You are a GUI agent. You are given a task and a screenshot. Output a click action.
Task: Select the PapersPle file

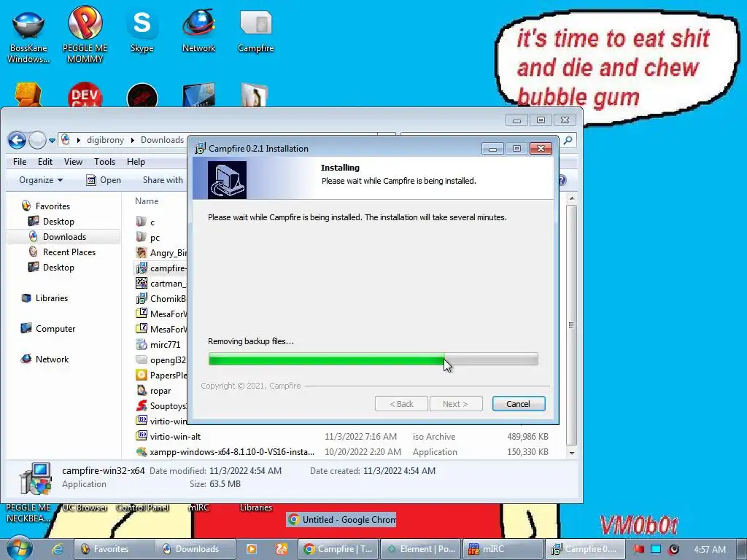tap(161, 376)
